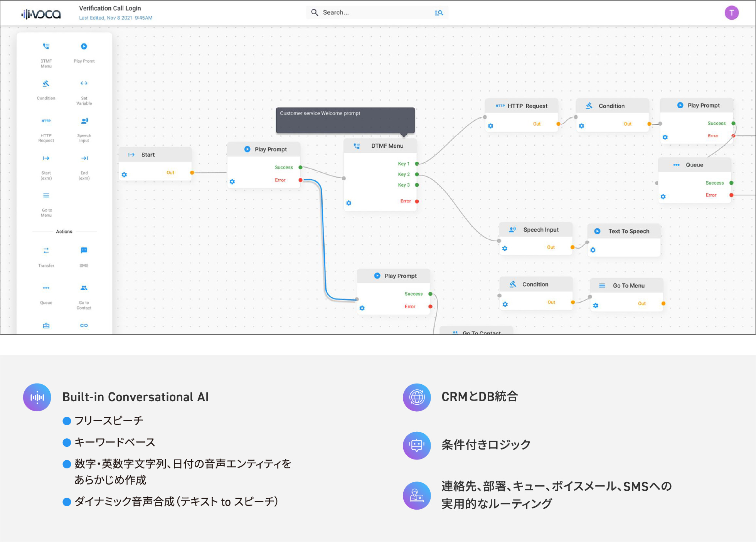The image size is (756, 542).
Task: Click the Key 2 output port
Action: (x=417, y=174)
